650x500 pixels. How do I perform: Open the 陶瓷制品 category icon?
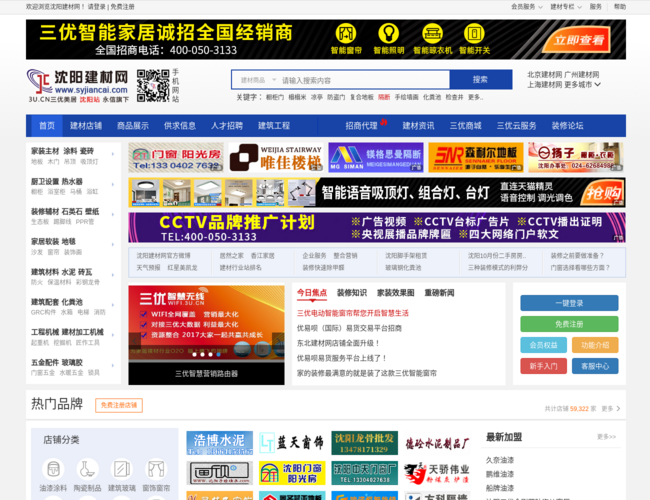pos(87,471)
